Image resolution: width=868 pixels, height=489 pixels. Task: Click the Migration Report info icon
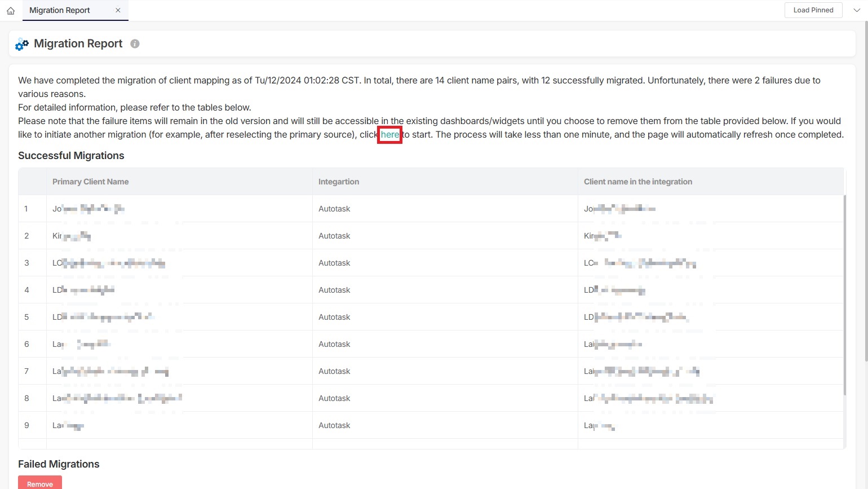click(135, 44)
